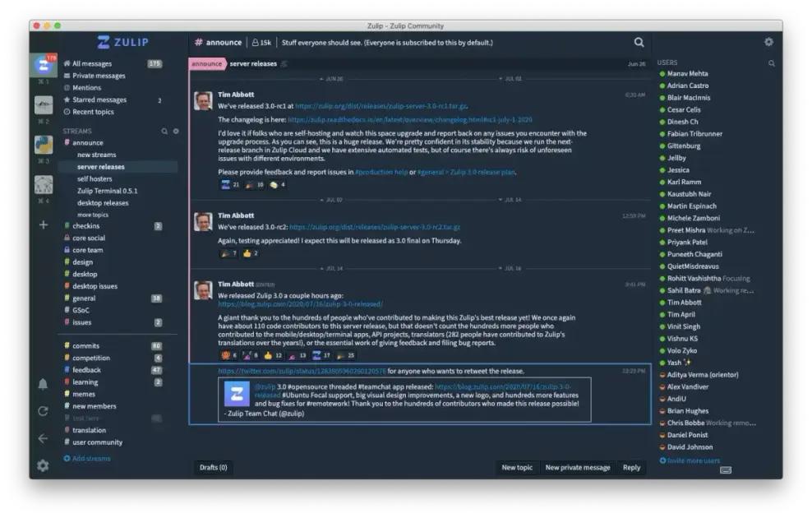
Task: Click the stream filter search icon beside STREAMS
Action: coord(164,131)
